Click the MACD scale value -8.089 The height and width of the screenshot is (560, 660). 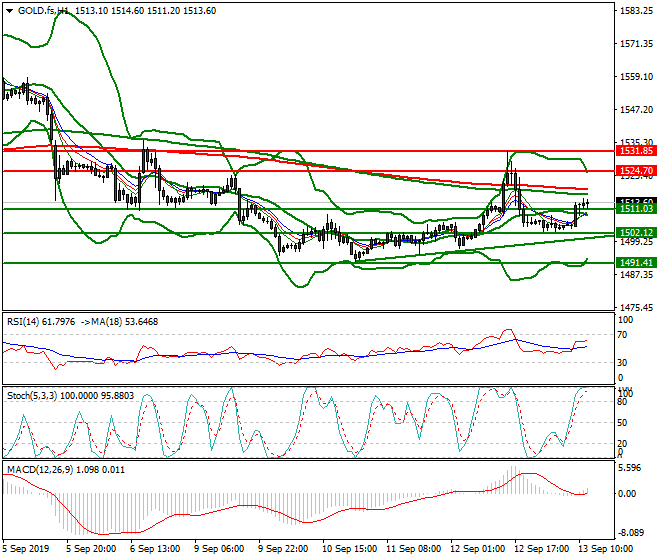(x=630, y=533)
